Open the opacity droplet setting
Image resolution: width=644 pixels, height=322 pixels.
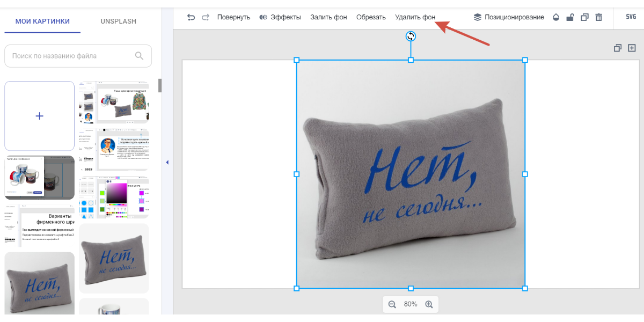pos(556,17)
